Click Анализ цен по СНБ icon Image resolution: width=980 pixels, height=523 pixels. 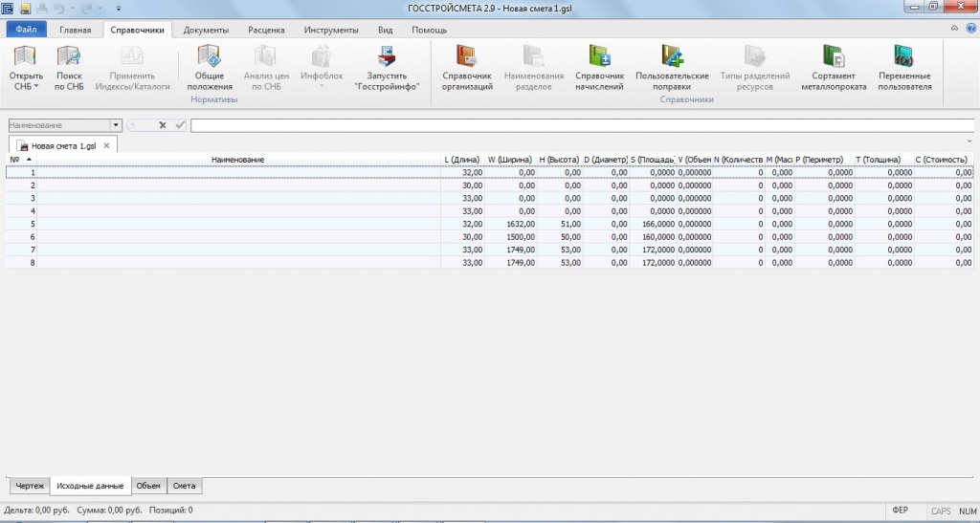[x=266, y=56]
